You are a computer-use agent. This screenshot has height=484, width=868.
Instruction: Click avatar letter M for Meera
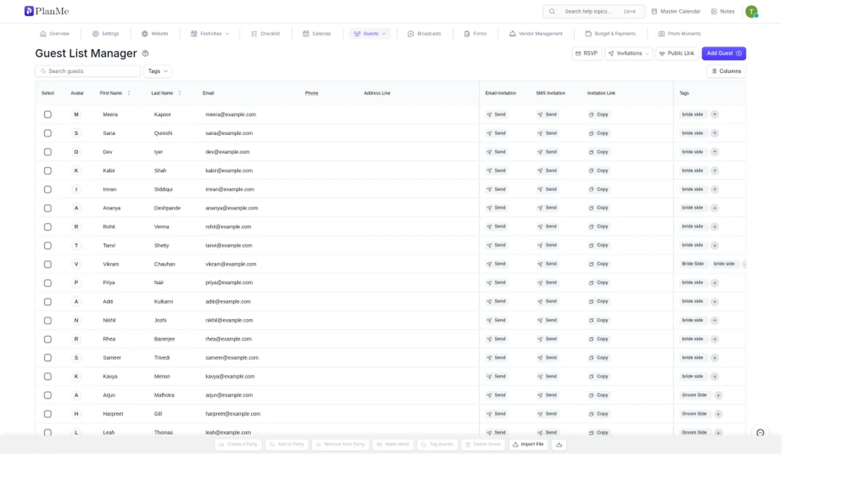[77, 115]
